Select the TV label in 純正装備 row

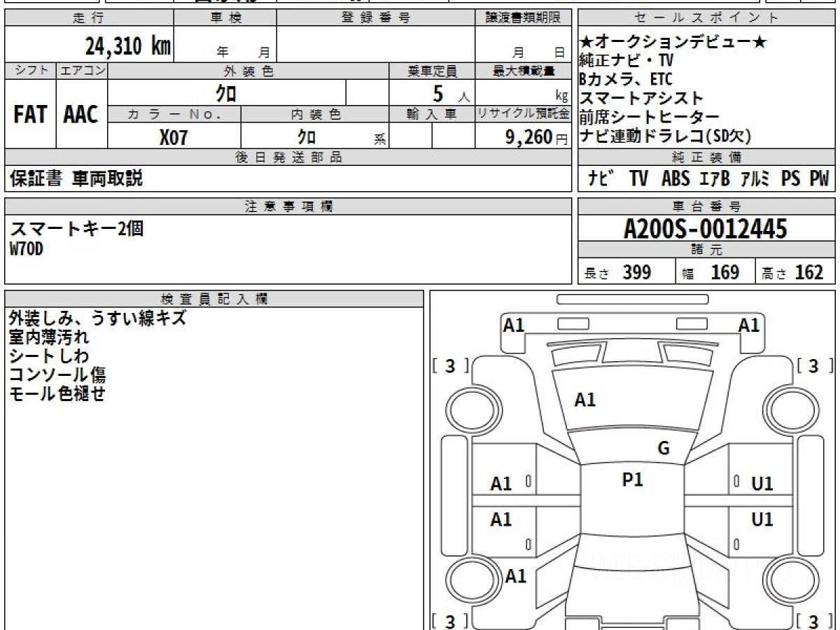tap(638, 178)
